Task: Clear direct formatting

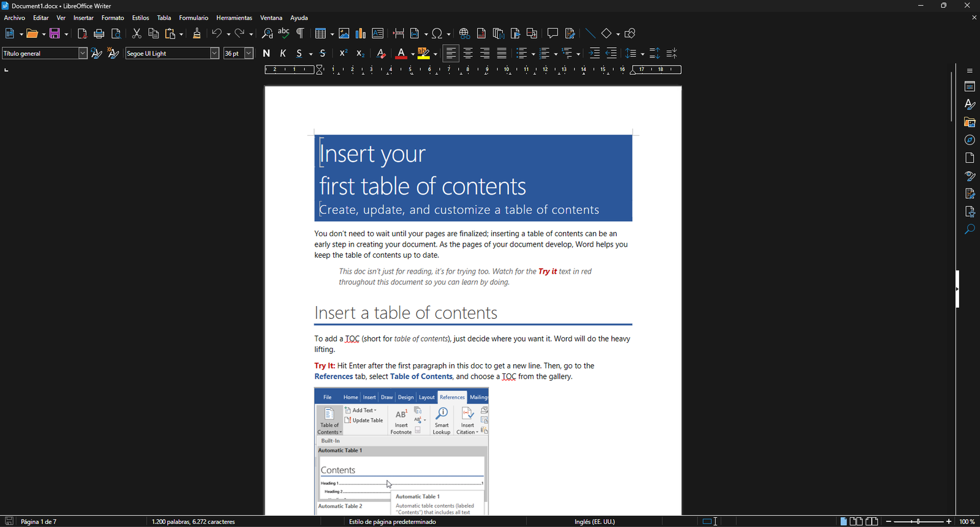Action: (x=381, y=54)
